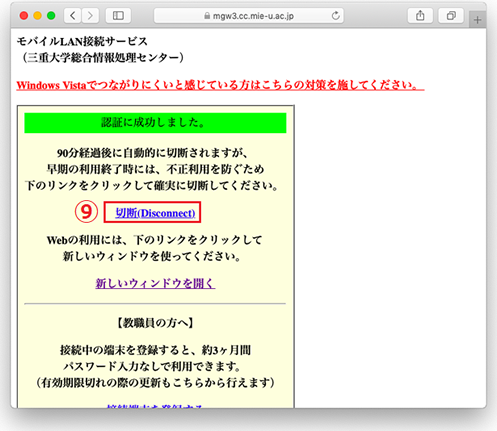This screenshot has height=431, width=497.
Task: Click the lock icon in the address bar
Action: (x=207, y=16)
